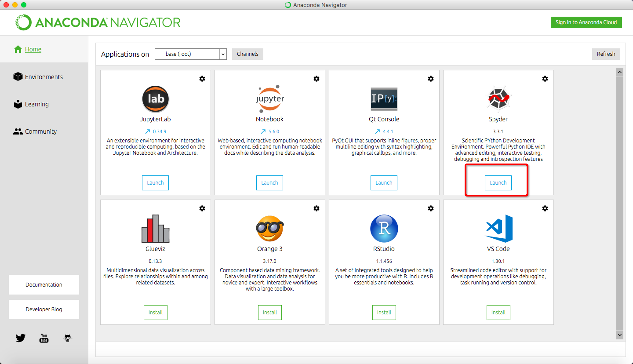This screenshot has width=633, height=364.
Task: Click scrollbar down arrow
Action: tap(620, 335)
